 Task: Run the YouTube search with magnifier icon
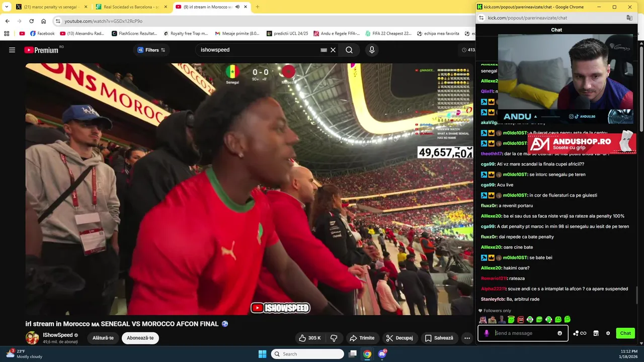pyautogui.click(x=349, y=50)
